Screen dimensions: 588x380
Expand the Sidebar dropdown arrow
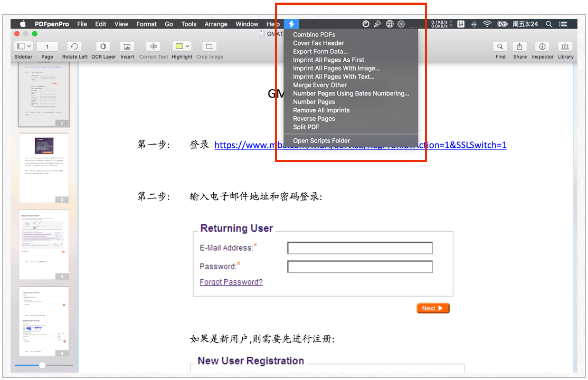click(x=29, y=46)
